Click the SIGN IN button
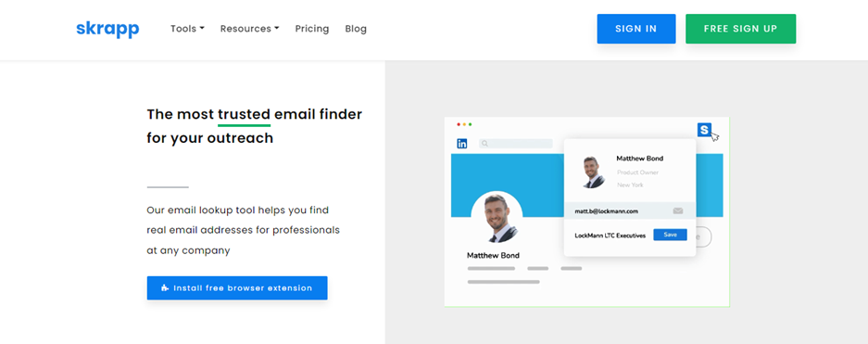The image size is (868, 344). [636, 29]
